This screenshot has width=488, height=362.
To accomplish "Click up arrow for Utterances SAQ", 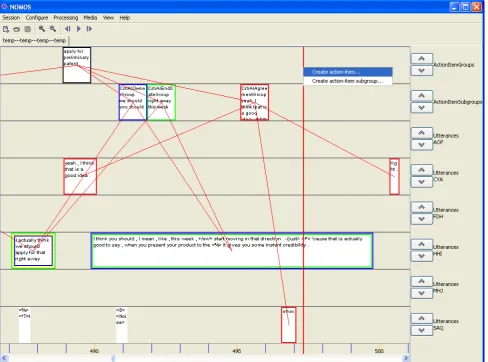I will (421, 318).
